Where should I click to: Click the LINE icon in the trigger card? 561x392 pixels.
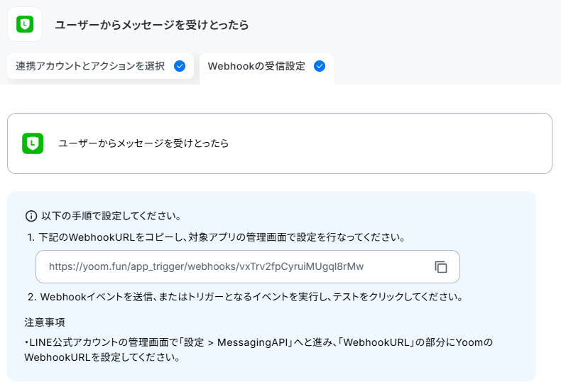coord(33,143)
